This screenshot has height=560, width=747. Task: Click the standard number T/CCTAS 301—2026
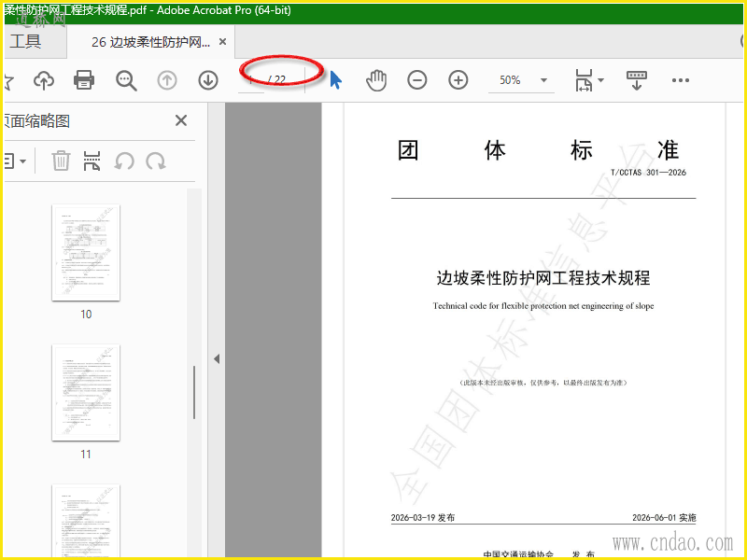coord(648,173)
